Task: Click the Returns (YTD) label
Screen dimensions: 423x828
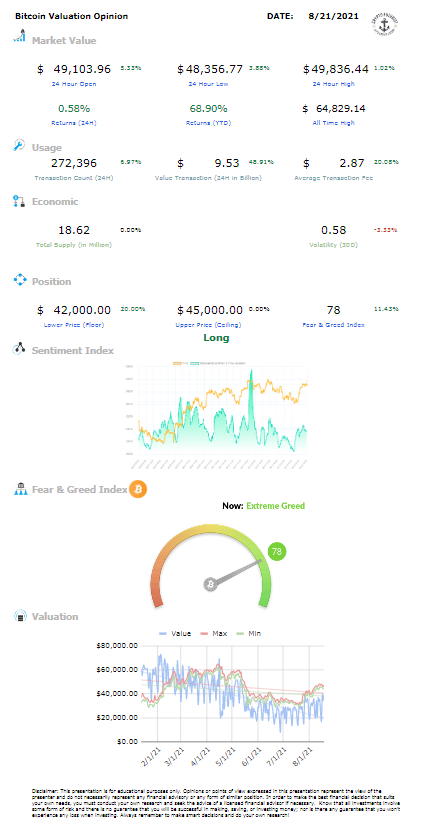Action: 208,123
